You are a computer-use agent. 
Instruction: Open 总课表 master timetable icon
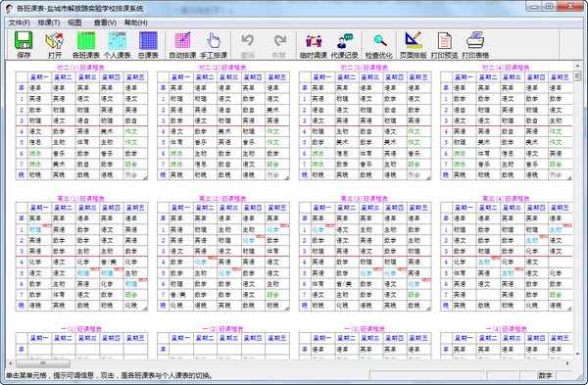tap(148, 45)
